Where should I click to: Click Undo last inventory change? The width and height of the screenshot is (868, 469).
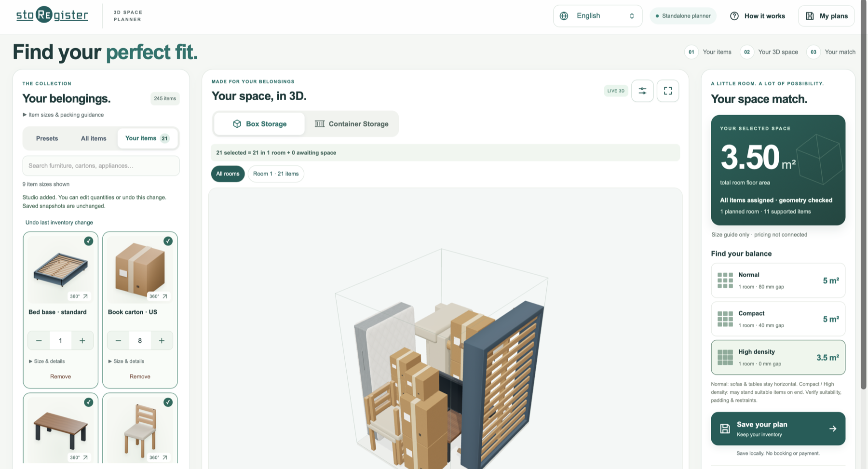[59, 222]
